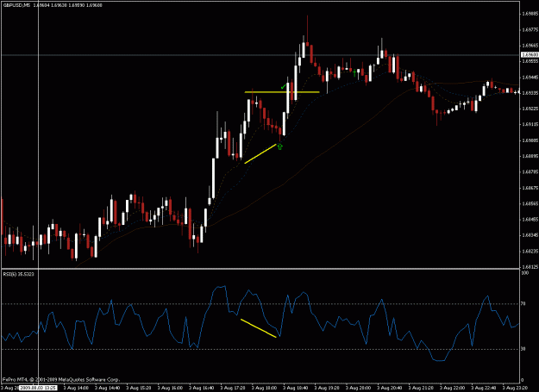Image resolution: width=539 pixels, height=392 pixels.
Task: Click RSI scale level 30
Action: 523,349
